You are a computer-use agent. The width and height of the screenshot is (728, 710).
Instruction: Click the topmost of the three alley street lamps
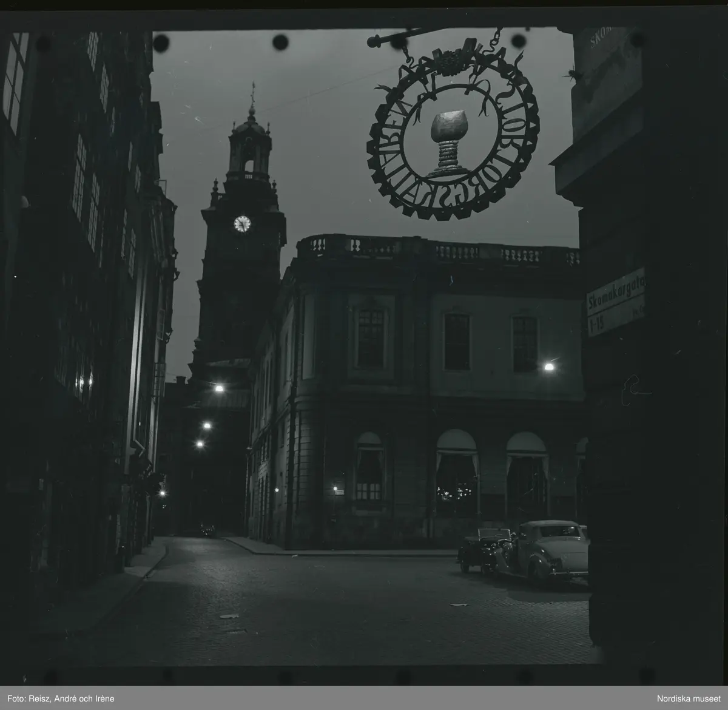[218, 388]
